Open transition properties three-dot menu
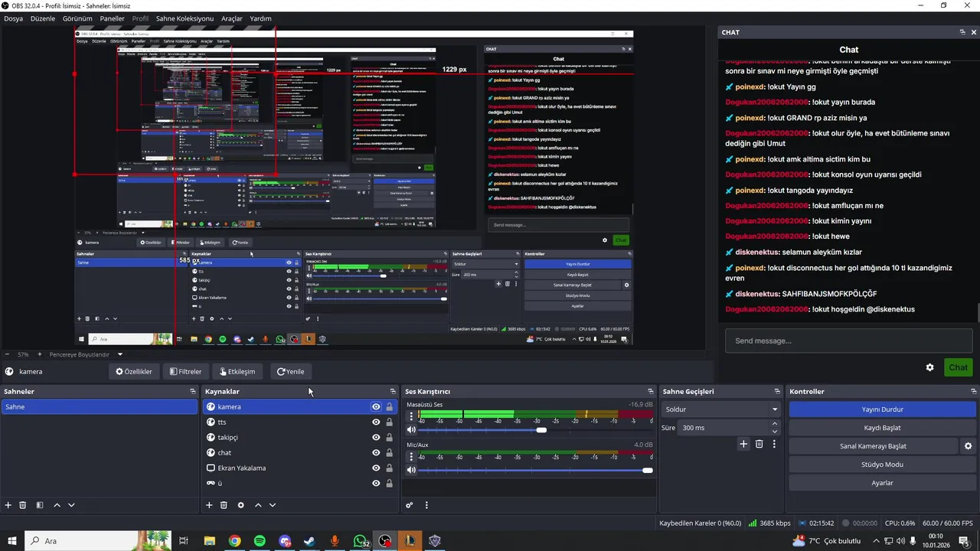Image resolution: width=980 pixels, height=551 pixels. pos(774,444)
